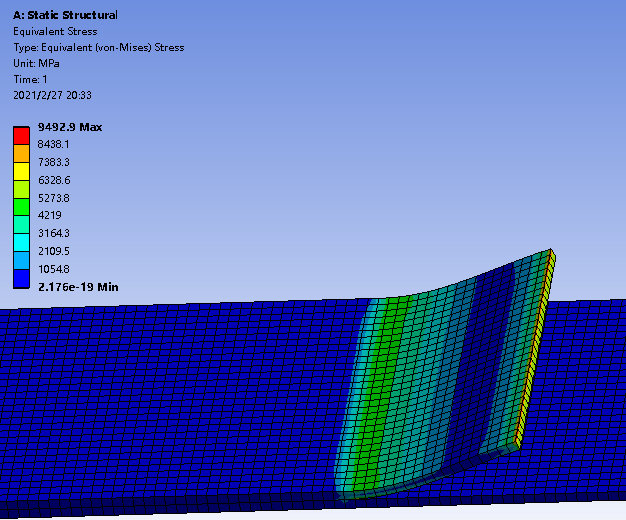Click the 4219 legend value
This screenshot has width=626, height=520.
click(x=50, y=215)
